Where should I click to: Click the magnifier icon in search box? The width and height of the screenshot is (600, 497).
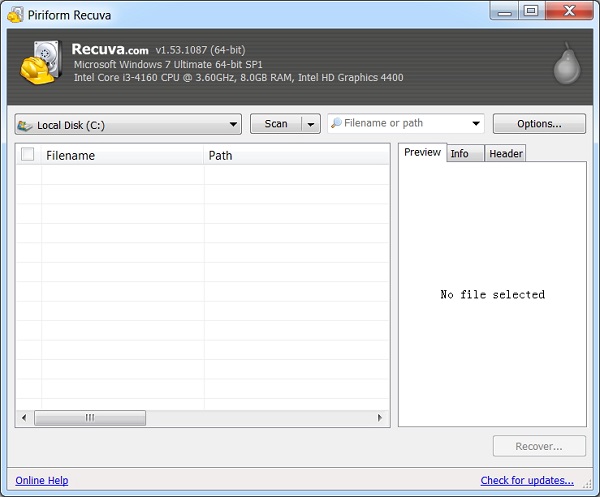[336, 123]
